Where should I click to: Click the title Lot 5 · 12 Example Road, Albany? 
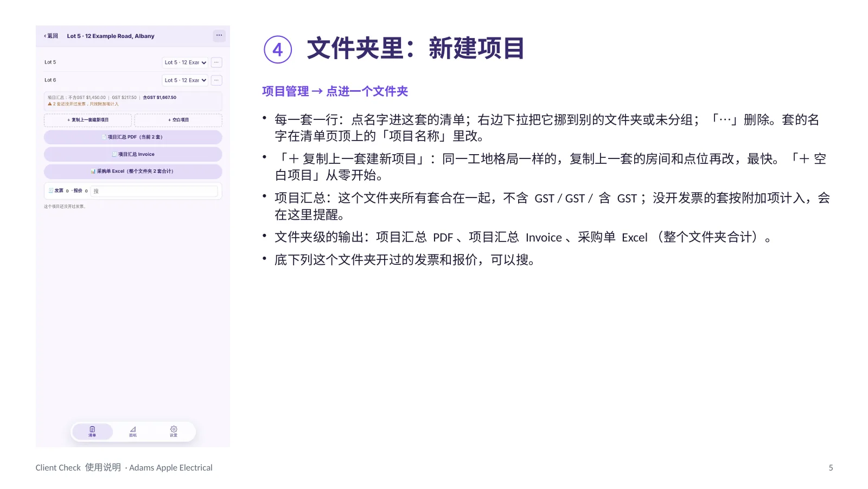[111, 36]
